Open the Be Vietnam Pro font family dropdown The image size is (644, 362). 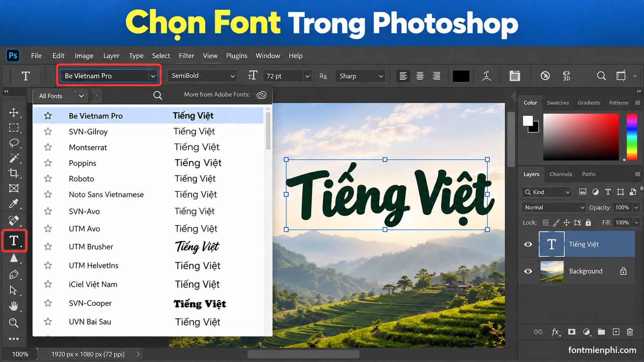[153, 76]
